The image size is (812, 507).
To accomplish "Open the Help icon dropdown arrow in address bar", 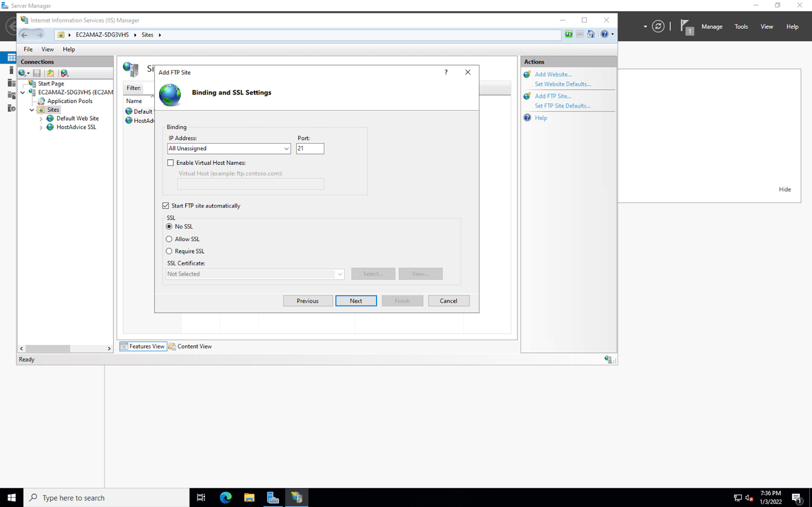I will [613, 35].
